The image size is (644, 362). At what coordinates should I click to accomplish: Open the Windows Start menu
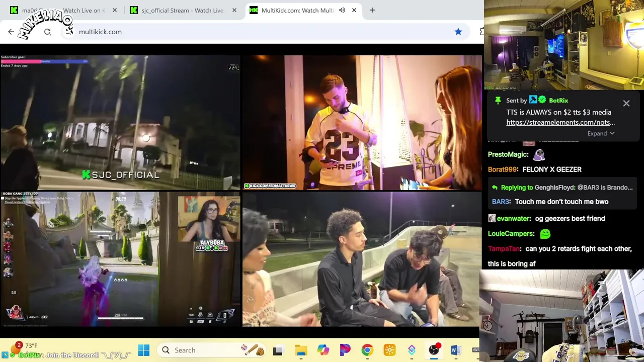[144, 350]
